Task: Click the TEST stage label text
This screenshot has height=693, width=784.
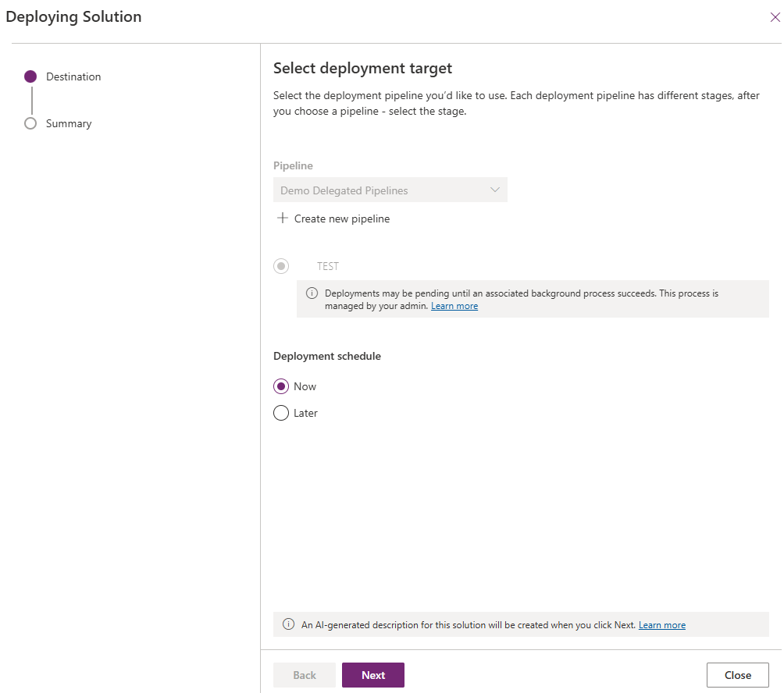Action: [328, 266]
